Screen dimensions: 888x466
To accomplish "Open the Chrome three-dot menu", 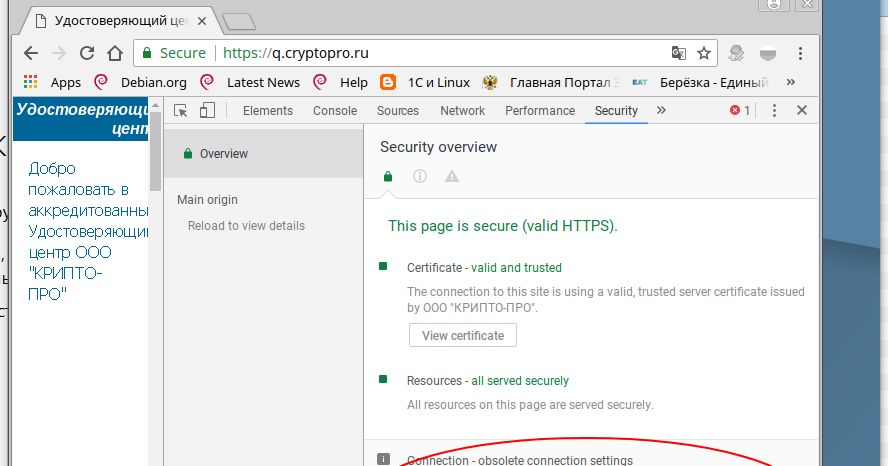I will pos(800,53).
